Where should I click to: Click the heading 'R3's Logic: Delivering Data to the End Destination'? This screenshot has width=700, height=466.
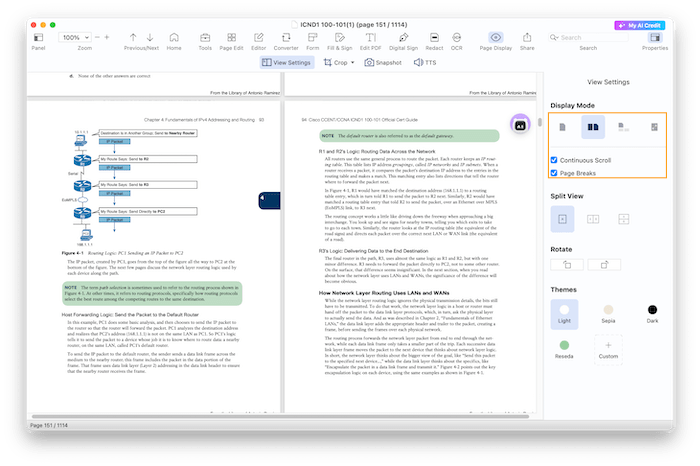click(373, 251)
